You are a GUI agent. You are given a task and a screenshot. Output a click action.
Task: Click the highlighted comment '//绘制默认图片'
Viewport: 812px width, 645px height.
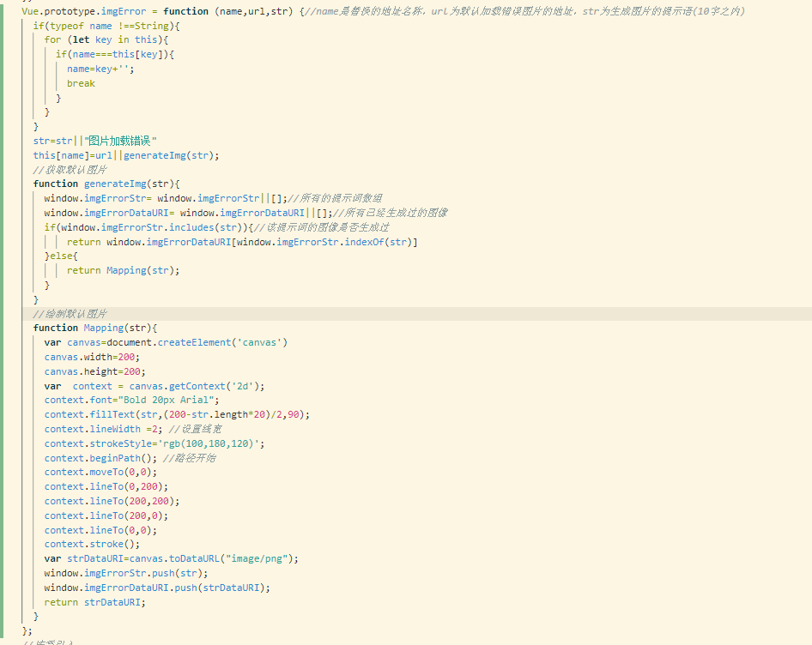(x=70, y=314)
